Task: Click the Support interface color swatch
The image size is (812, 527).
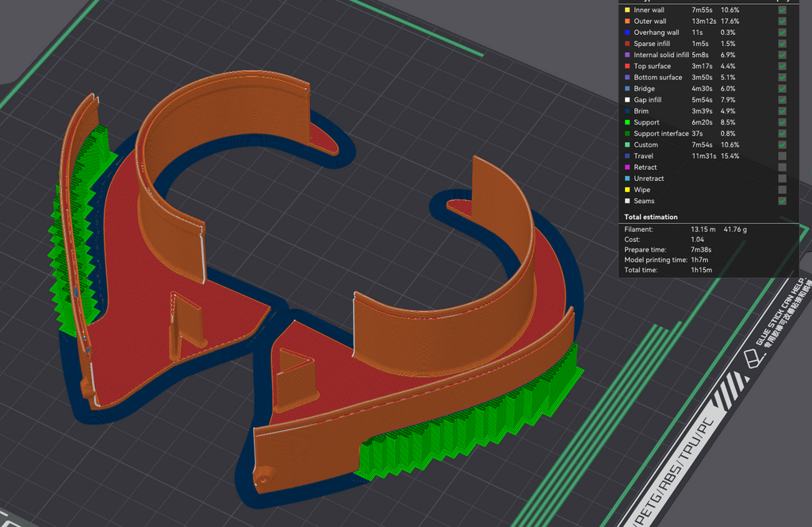Action: (627, 133)
